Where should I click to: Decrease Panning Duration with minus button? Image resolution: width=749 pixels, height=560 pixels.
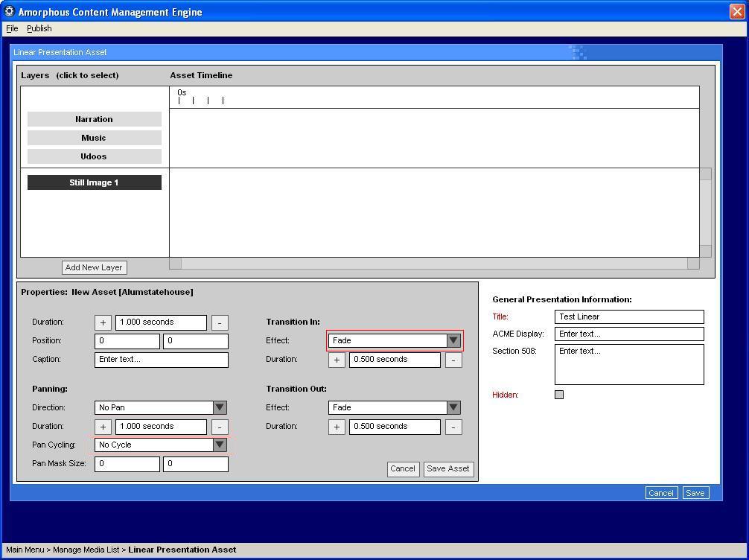tap(220, 427)
